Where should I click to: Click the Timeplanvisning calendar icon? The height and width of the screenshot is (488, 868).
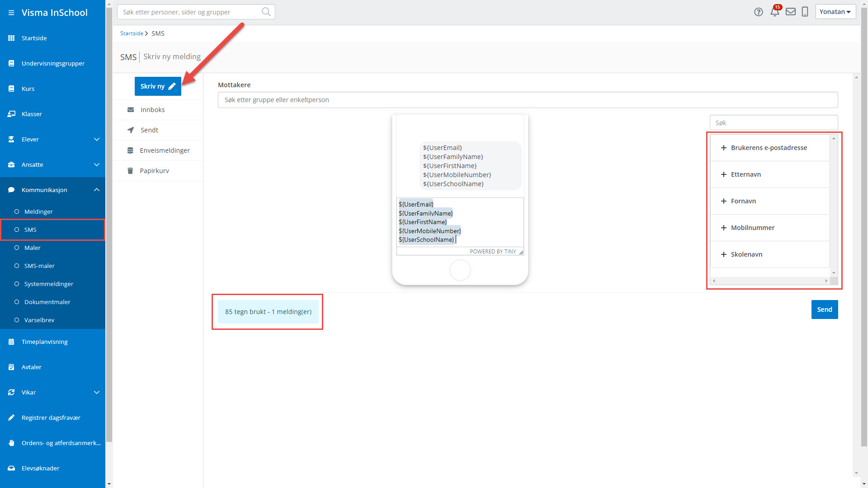click(x=11, y=342)
